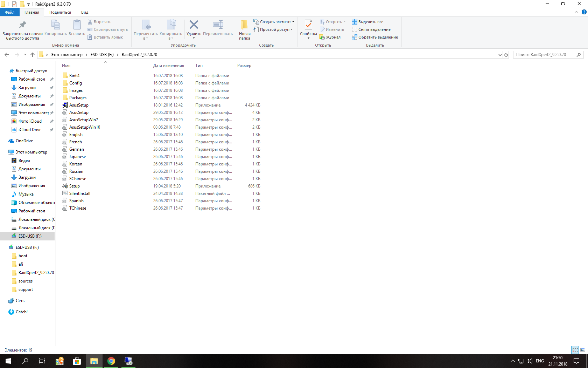
Task: Collapse the ribbon with the chevron
Action: (576, 12)
